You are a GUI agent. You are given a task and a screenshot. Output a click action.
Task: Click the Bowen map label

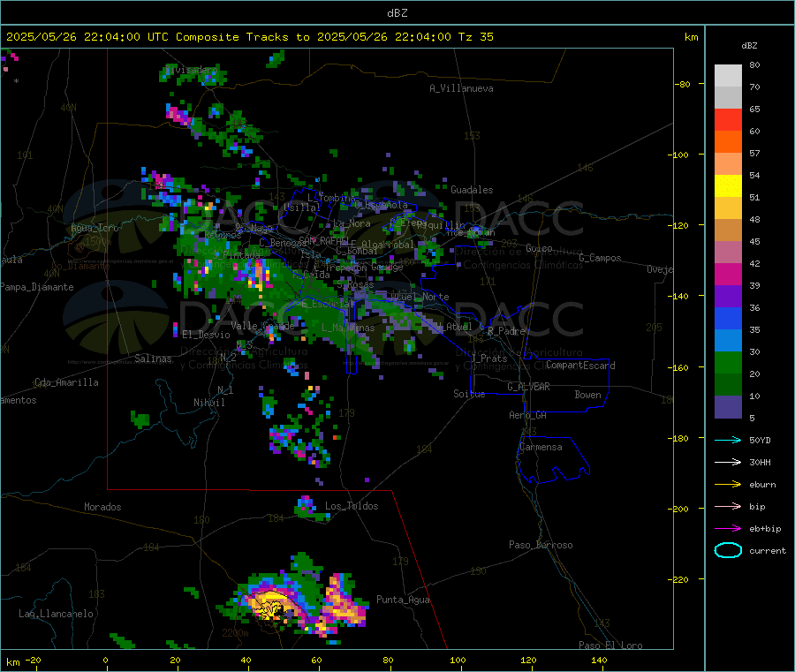point(587,395)
